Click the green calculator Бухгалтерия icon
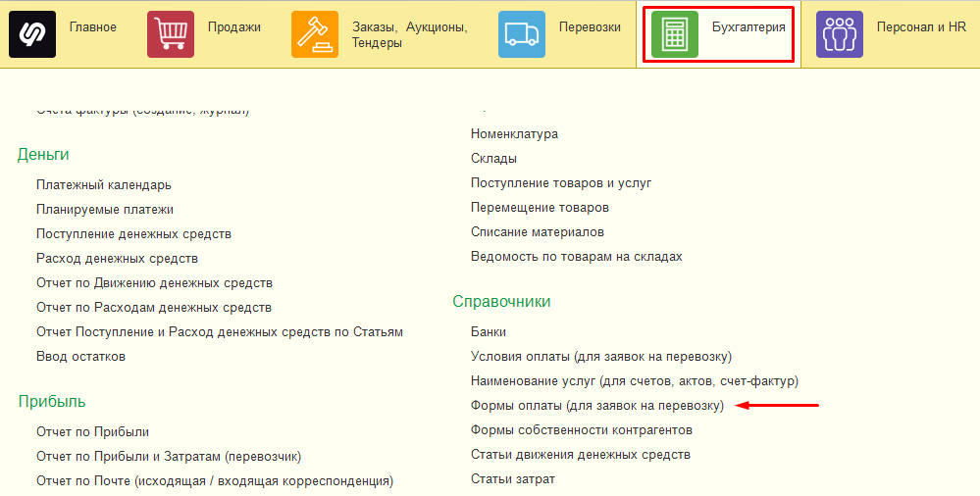Image resolution: width=980 pixels, height=496 pixels. coord(675,34)
